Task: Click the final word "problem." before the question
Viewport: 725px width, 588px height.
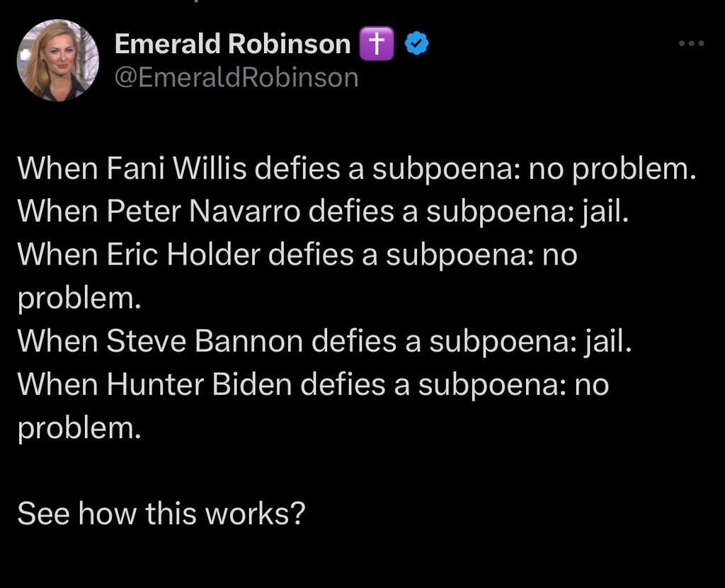Action: [x=79, y=429]
